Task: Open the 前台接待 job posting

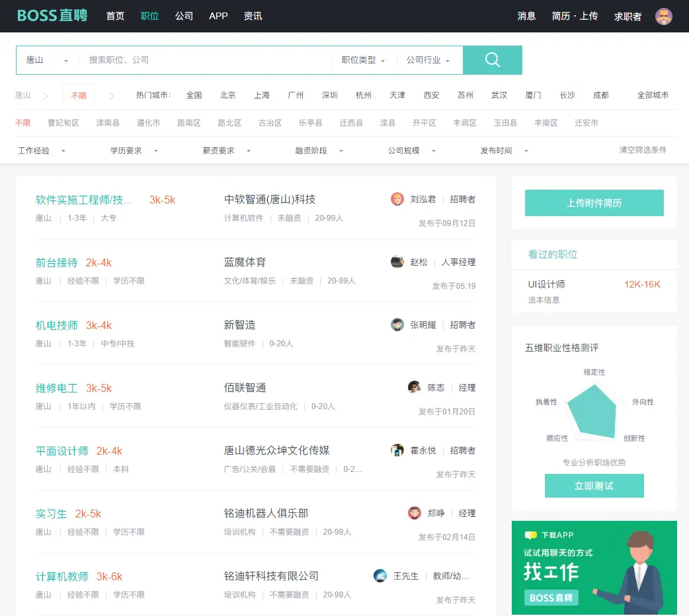Action: coord(56,263)
